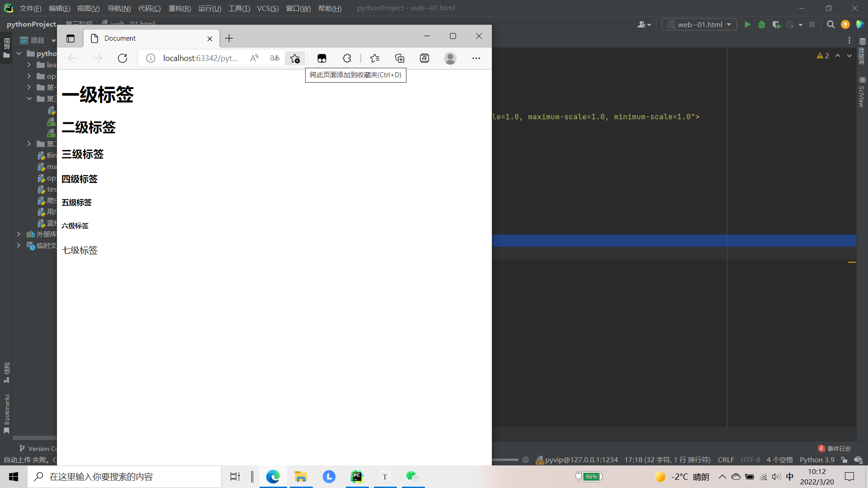Open PyCharm search everywhere magnifier
Screen dimensions: 868x488
click(830, 24)
